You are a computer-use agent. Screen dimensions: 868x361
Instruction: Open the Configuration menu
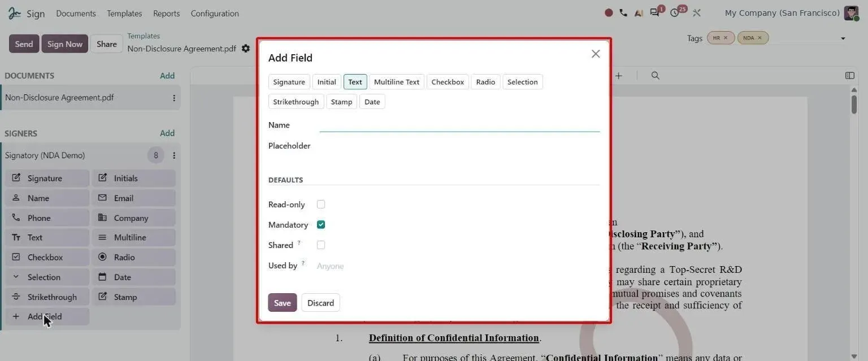point(215,13)
